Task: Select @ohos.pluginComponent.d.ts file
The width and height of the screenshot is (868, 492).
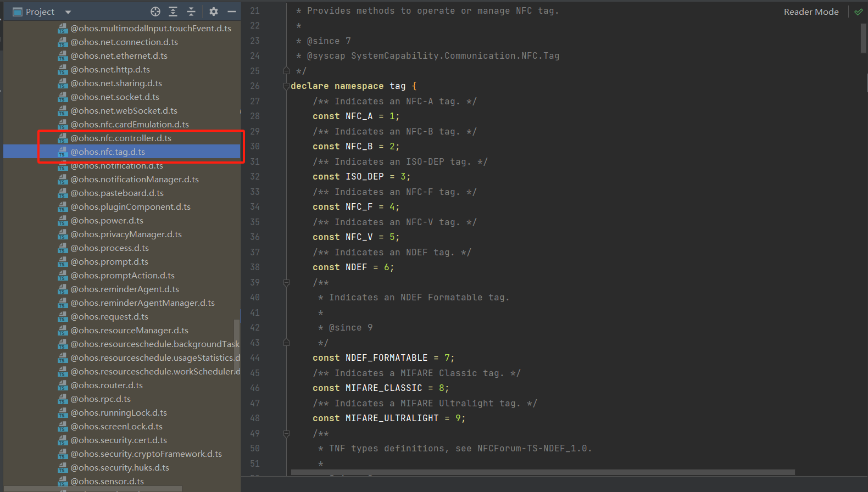Action: coord(130,206)
